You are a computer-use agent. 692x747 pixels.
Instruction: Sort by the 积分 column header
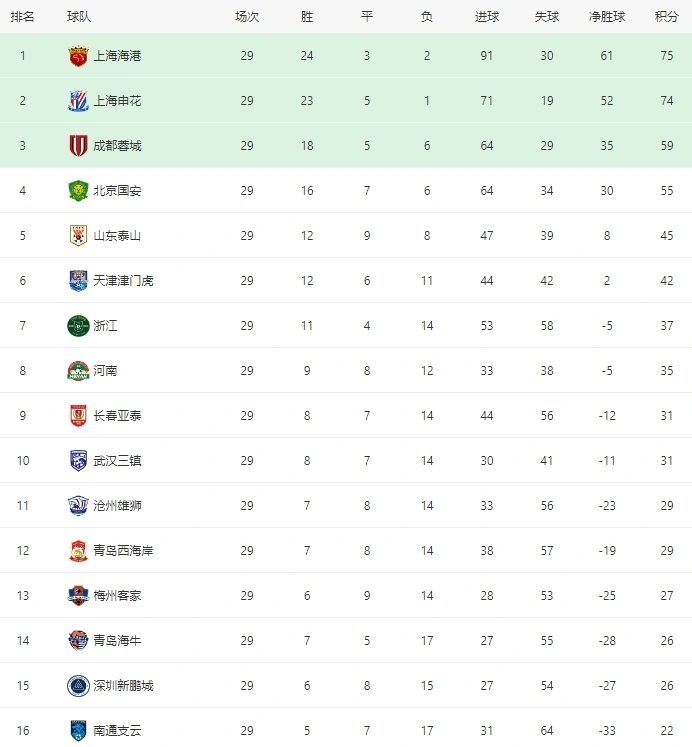click(x=666, y=17)
